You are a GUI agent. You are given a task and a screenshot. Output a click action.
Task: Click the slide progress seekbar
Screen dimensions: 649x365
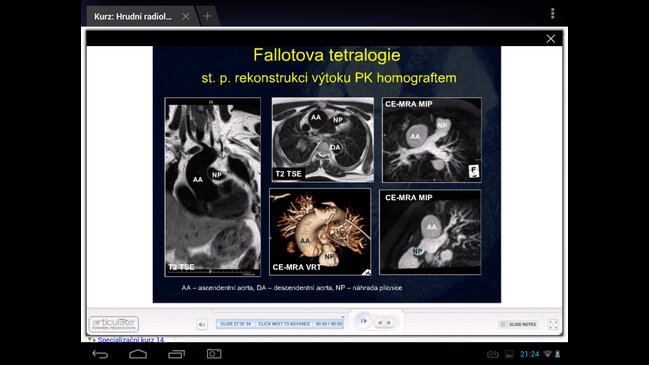(x=280, y=324)
